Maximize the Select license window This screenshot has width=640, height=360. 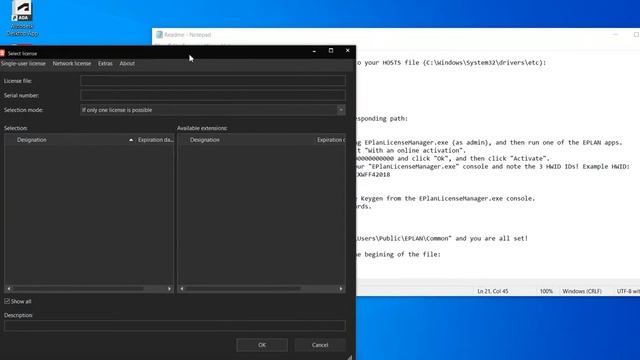coord(331,51)
